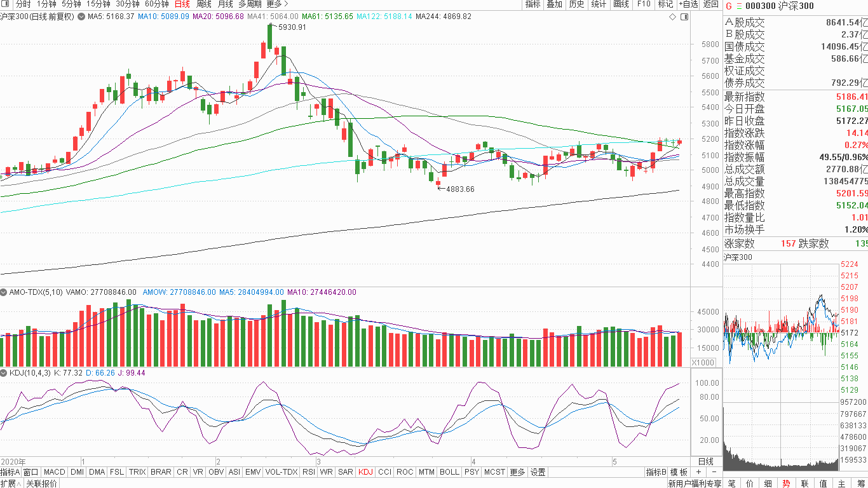The image size is (868, 488).
Task: Click the 统计 statistics button
Action: pos(599,4)
